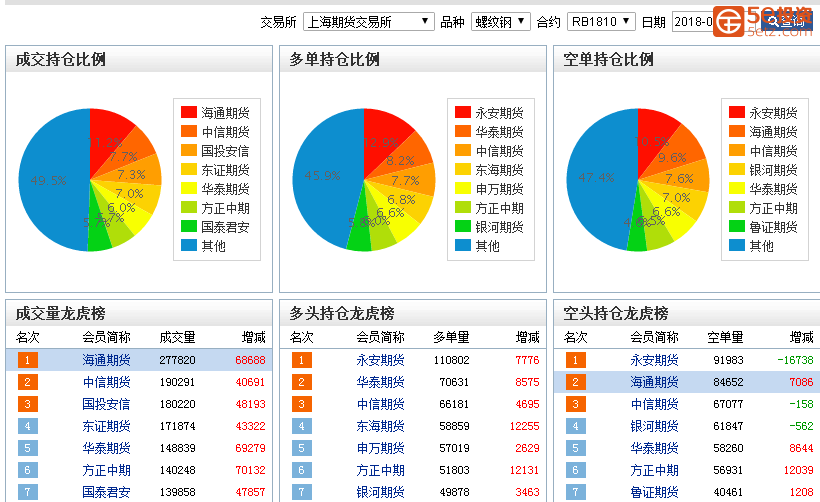The height and width of the screenshot is (502, 820).
Task: Open 华泰期货 link in 多头持仓龙虎榜
Action: pos(380,382)
